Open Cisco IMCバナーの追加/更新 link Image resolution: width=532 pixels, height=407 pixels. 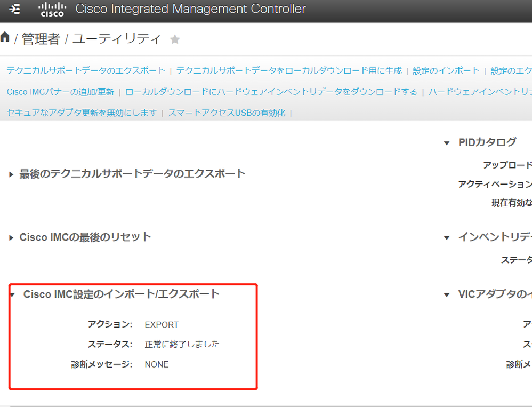[60, 92]
